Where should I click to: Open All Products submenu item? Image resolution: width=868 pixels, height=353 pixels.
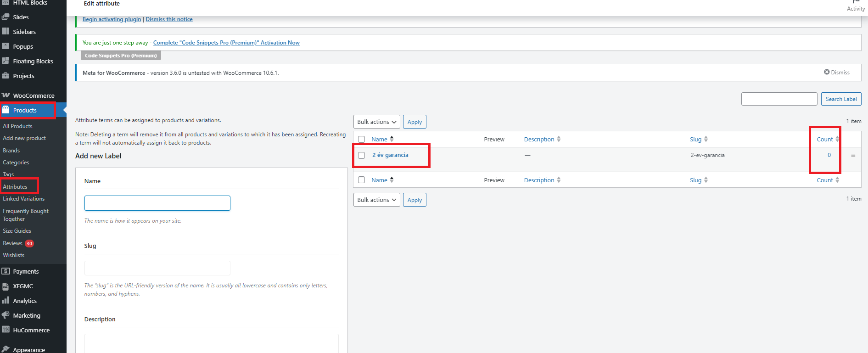[x=17, y=126]
